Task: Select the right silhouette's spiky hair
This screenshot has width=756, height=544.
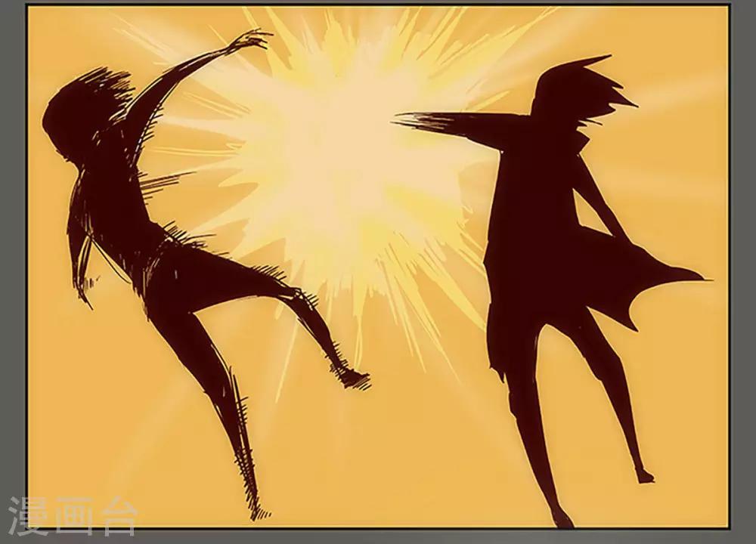Action: (x=582, y=83)
